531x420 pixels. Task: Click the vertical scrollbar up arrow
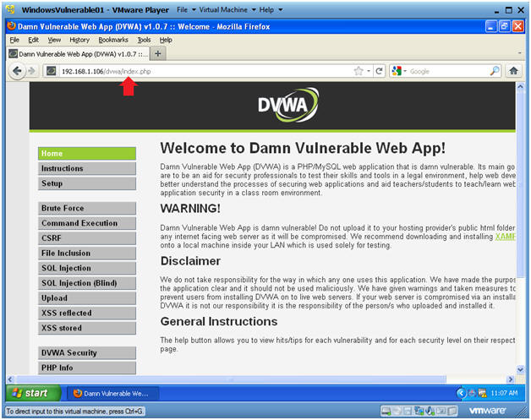(521, 87)
